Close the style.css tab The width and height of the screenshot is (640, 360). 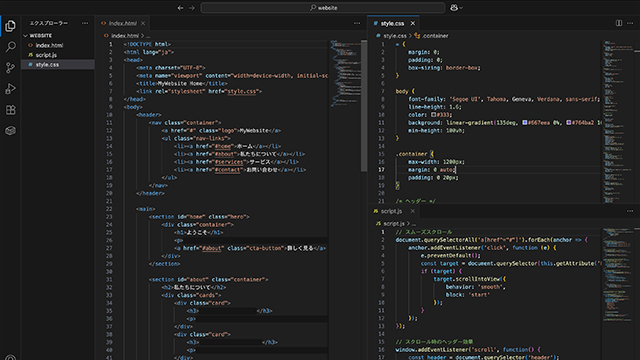point(413,23)
